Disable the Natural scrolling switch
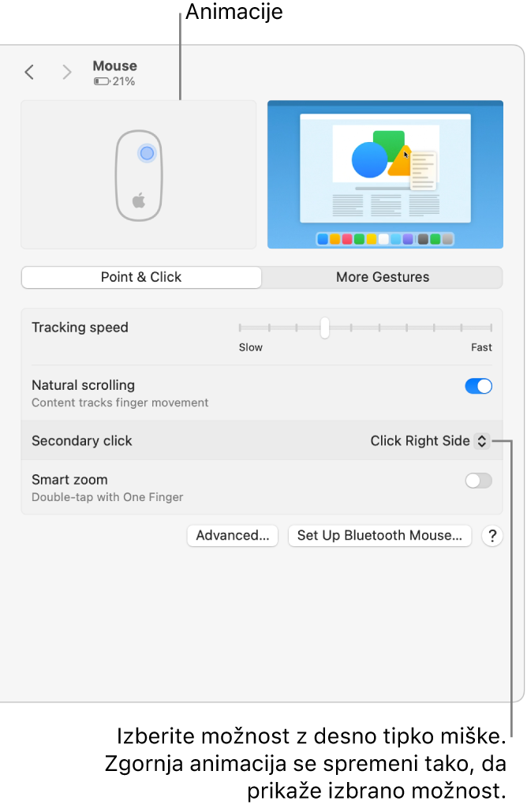 (x=478, y=387)
